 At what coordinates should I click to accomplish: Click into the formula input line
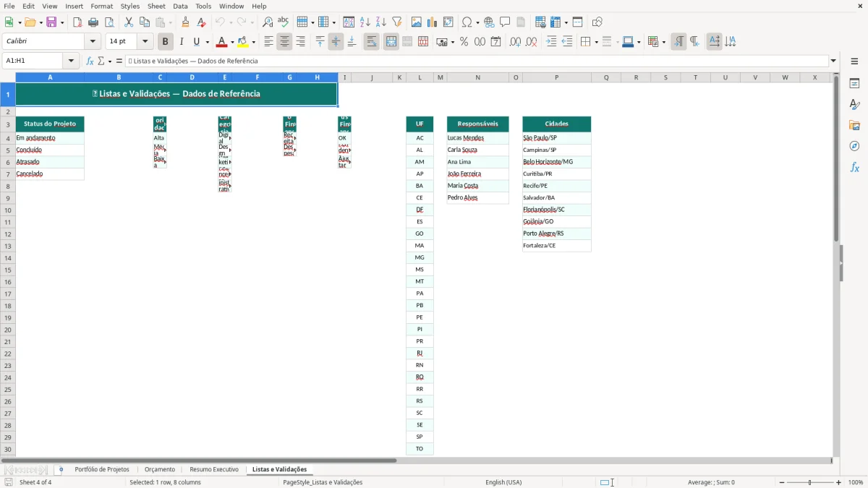pos(476,61)
